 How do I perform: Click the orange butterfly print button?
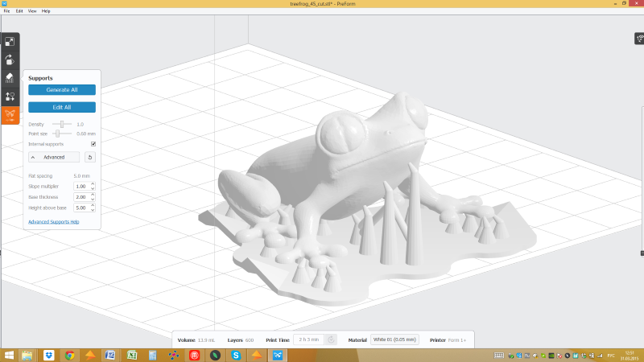click(x=10, y=114)
